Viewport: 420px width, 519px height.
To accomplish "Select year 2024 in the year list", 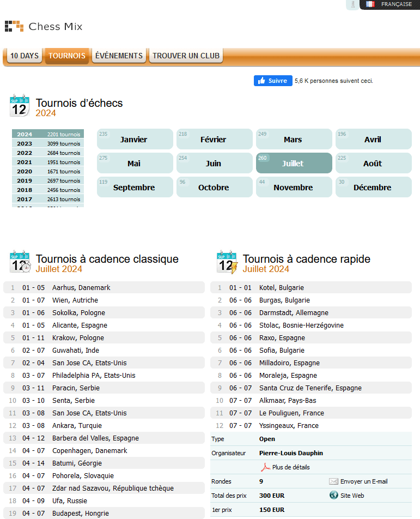I will (x=48, y=134).
